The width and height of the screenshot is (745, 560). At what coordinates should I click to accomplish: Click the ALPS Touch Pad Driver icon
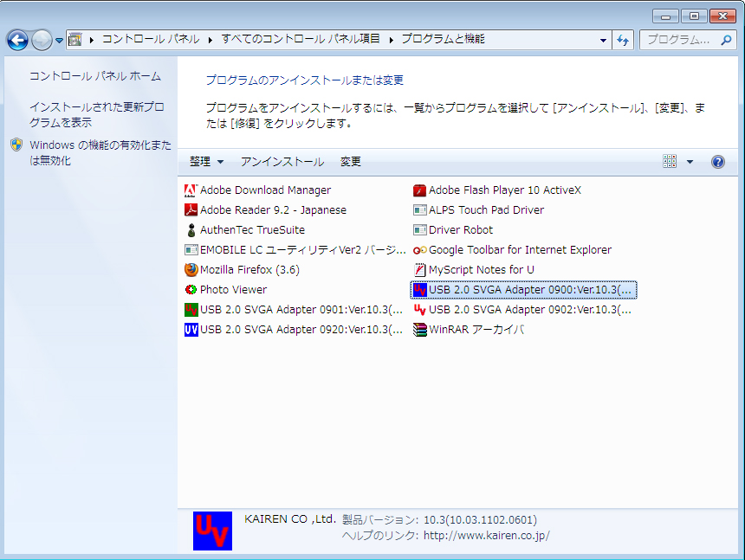[x=419, y=209]
